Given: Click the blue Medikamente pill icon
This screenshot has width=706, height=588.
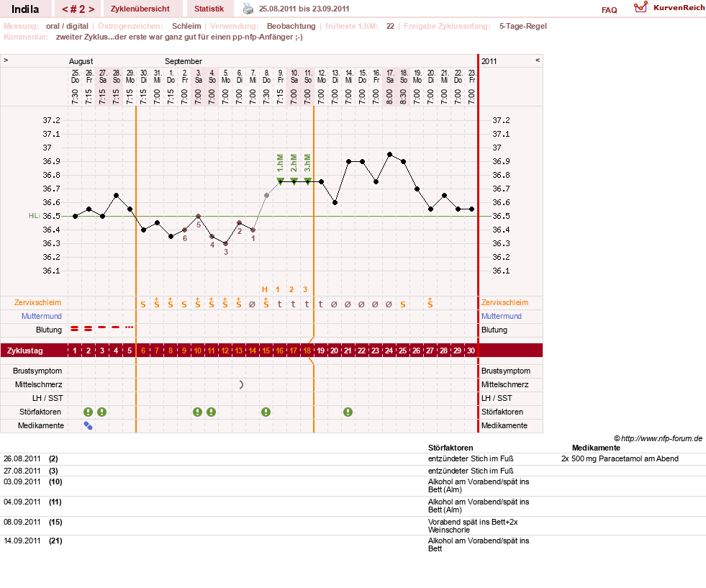Looking at the screenshot, I should point(89,425).
